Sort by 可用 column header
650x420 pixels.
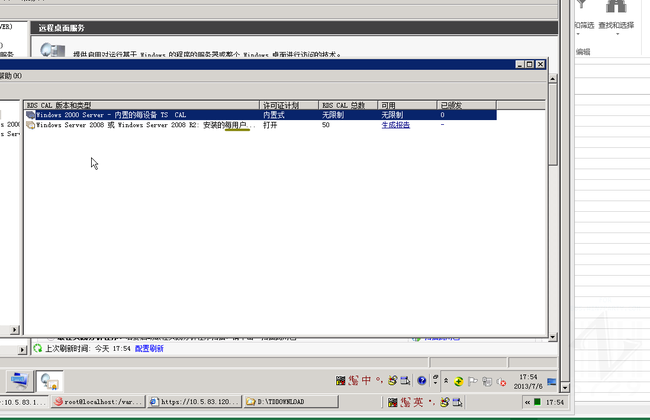(407, 105)
